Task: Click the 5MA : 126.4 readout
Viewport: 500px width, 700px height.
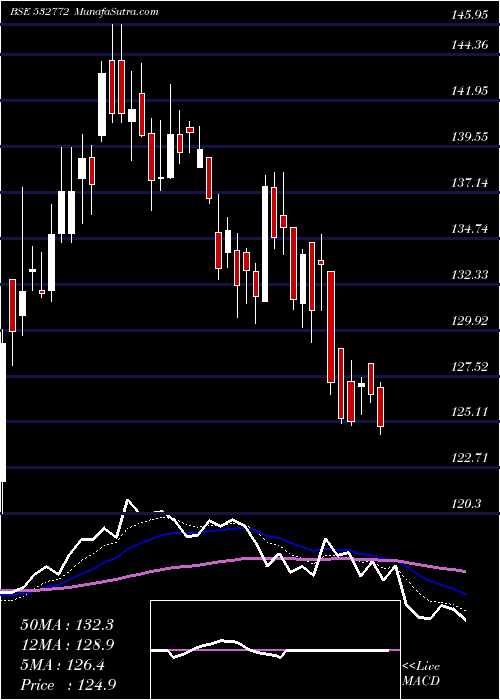Action: tap(63, 665)
